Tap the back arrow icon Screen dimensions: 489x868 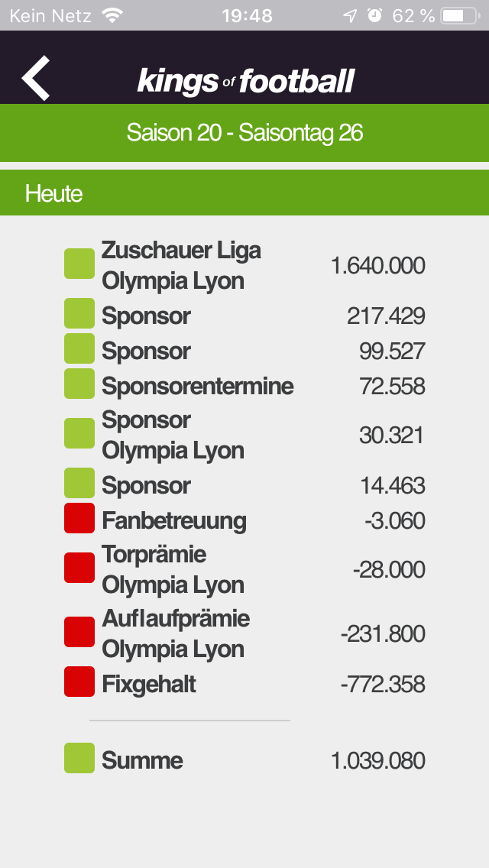pyautogui.click(x=36, y=78)
